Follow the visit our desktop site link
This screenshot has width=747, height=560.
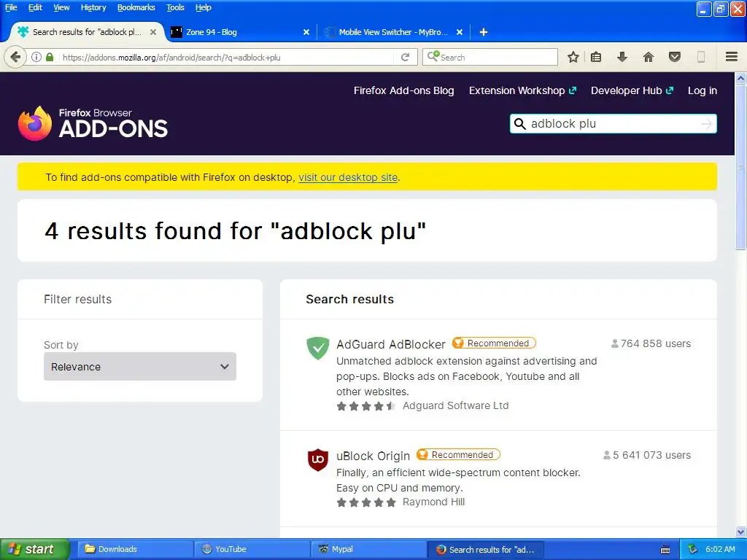[348, 177]
